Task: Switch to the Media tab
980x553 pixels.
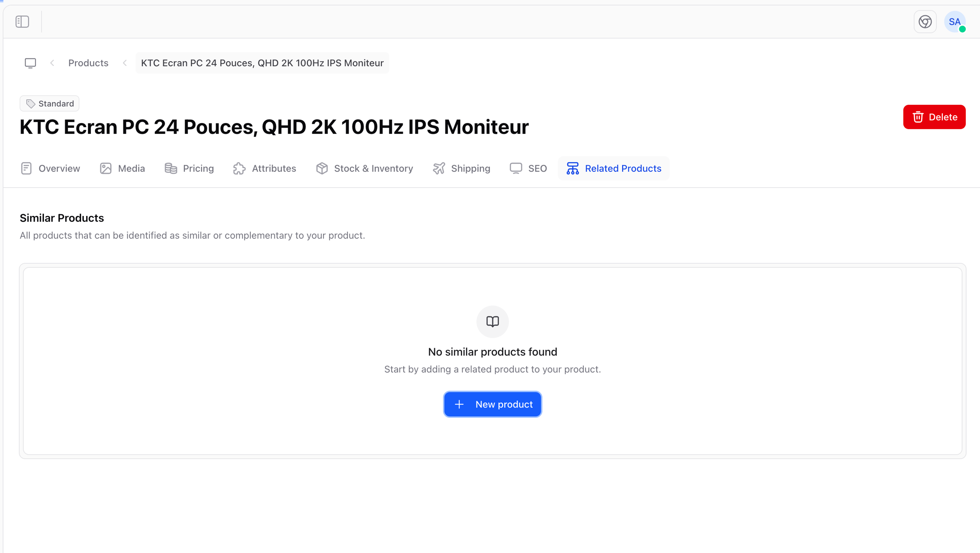Action: pos(122,168)
